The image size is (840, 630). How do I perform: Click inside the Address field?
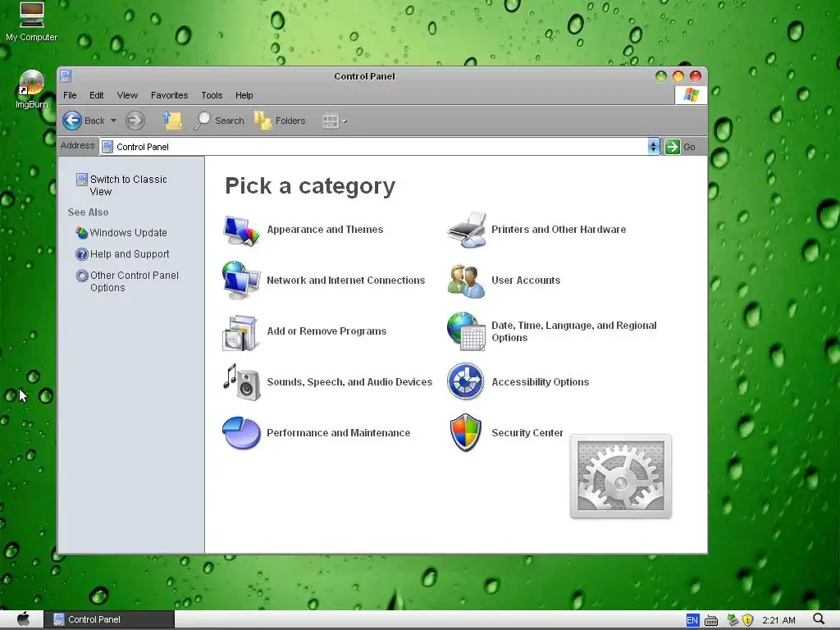[373, 147]
